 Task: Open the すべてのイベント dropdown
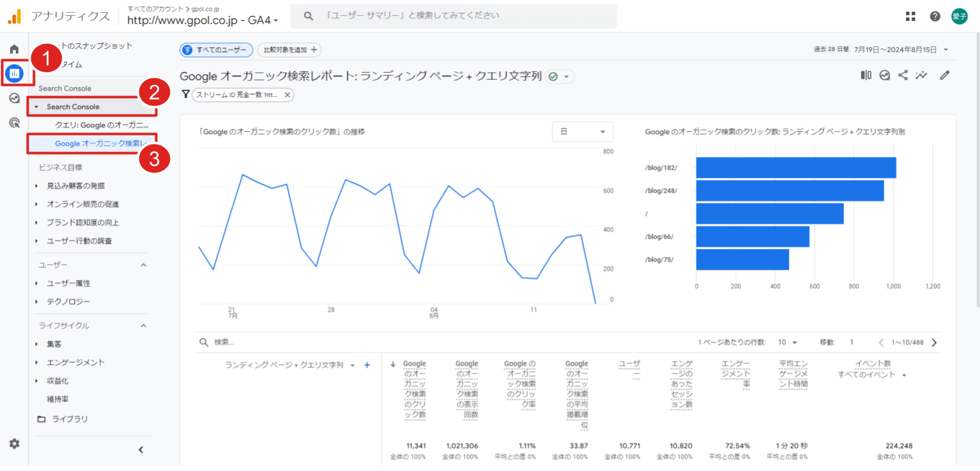pyautogui.click(x=872, y=375)
